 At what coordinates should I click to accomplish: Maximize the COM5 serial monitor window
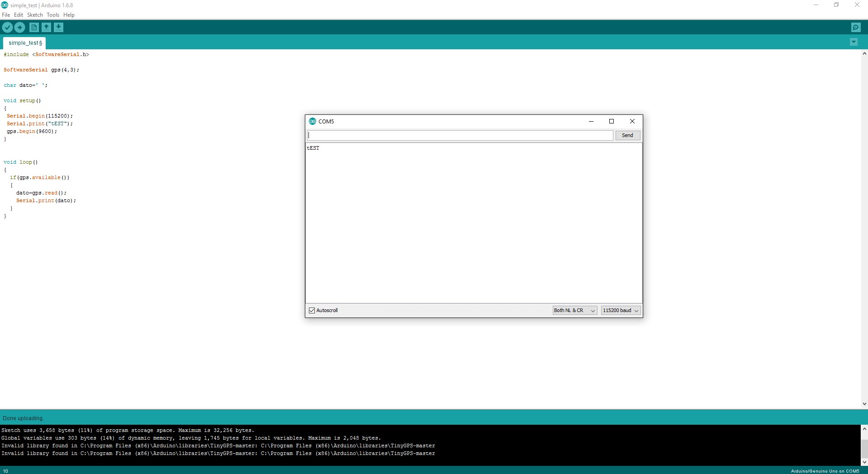point(612,121)
